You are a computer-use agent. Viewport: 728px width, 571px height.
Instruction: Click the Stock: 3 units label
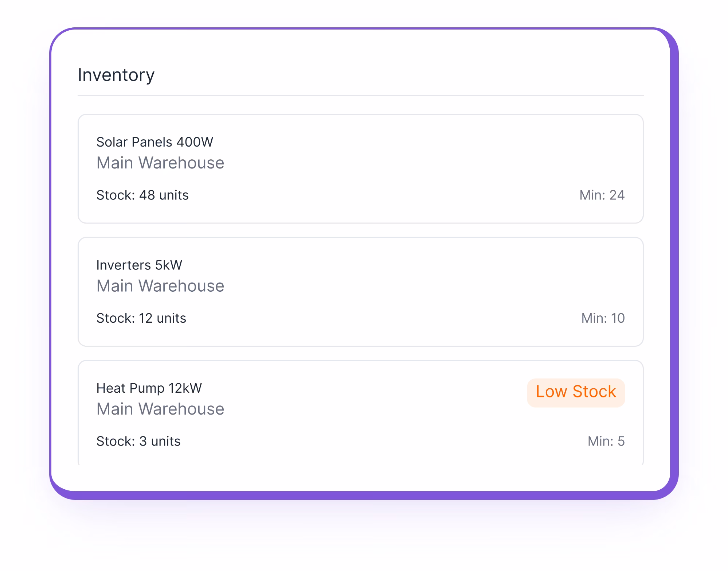coord(138,441)
